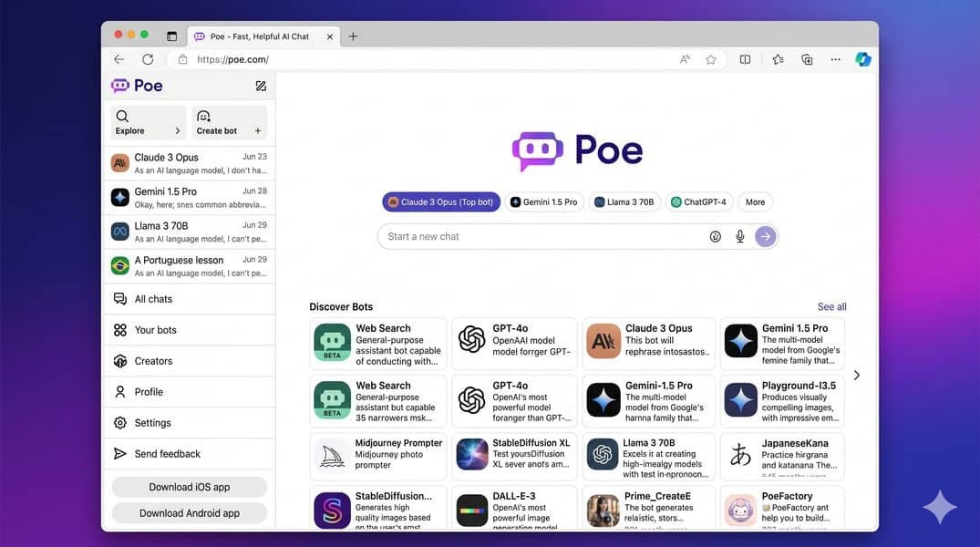Open the second Web Search bot card
Screen dimensions: 980x547
tap(378, 401)
